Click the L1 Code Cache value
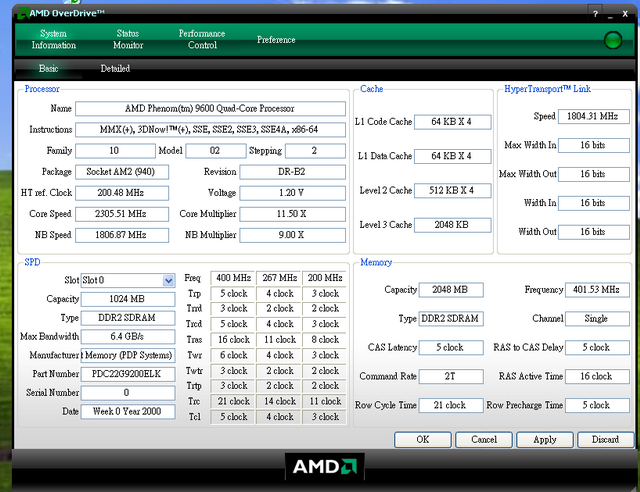 [452, 122]
